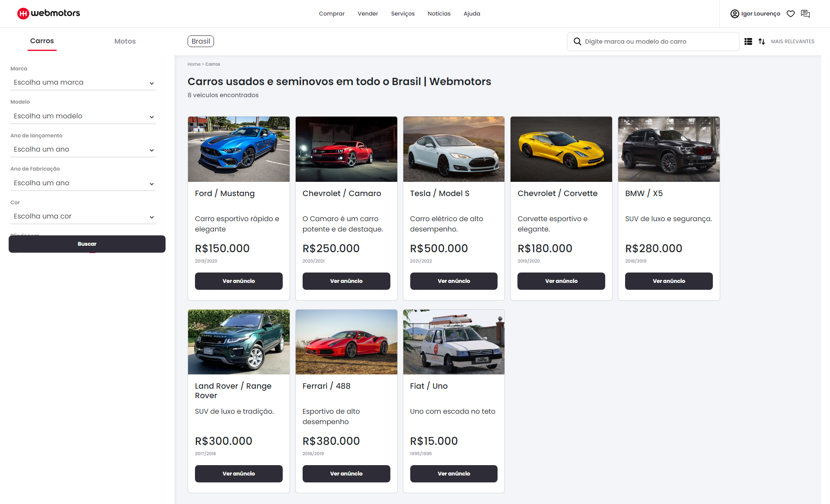Click the Brasil location tag

[201, 41]
